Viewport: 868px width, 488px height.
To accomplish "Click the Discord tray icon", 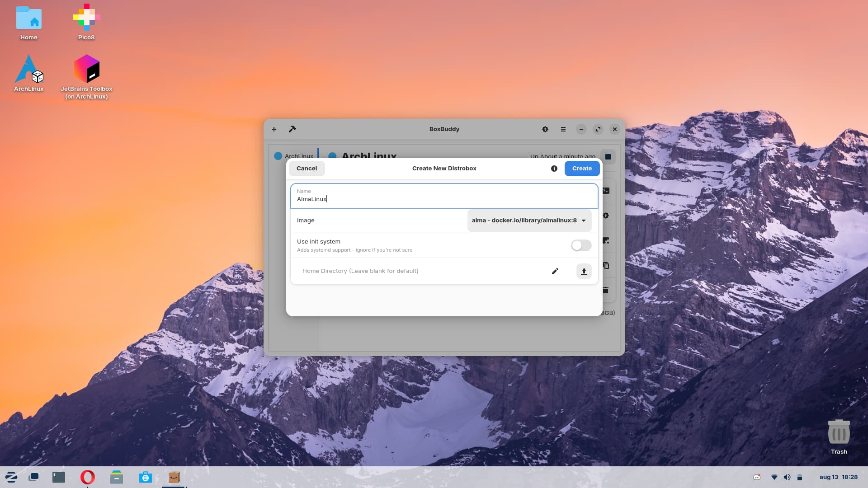I will [x=757, y=477].
